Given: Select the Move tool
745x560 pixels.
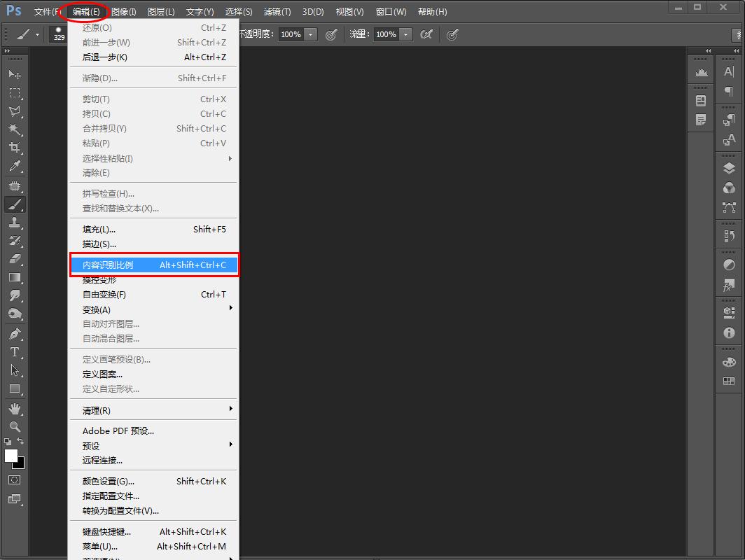Looking at the screenshot, I should click(15, 74).
